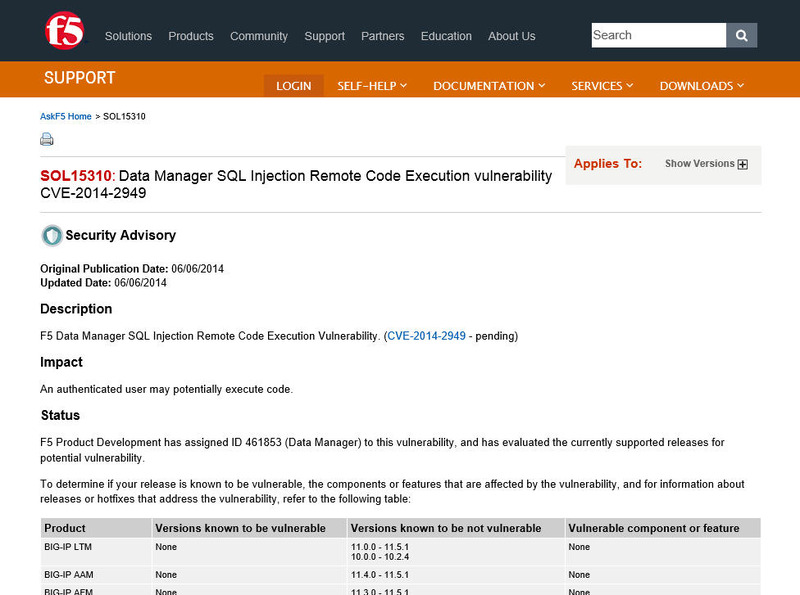Click the AskF5 Home breadcrumb link

[x=66, y=117]
